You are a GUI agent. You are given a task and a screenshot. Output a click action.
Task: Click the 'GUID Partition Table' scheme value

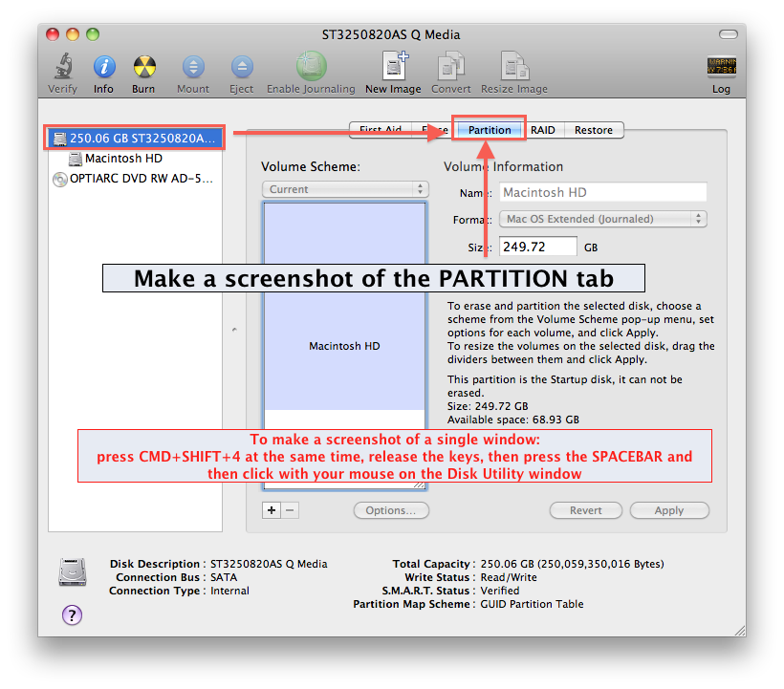(x=532, y=604)
